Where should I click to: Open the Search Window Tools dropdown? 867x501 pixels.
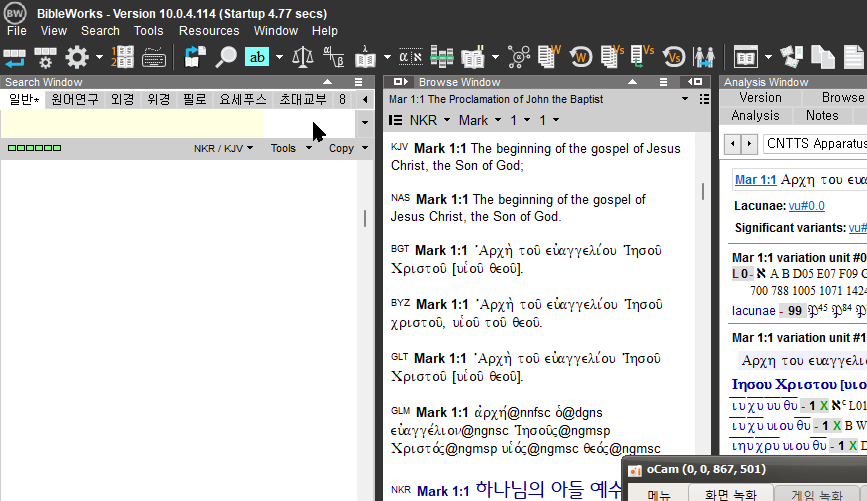[x=291, y=148]
